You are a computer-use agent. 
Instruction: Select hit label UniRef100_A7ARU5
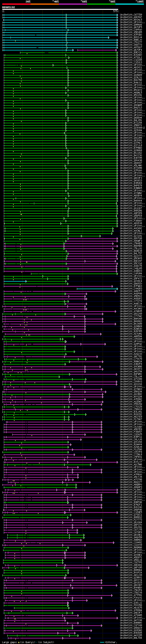(131, 311)
